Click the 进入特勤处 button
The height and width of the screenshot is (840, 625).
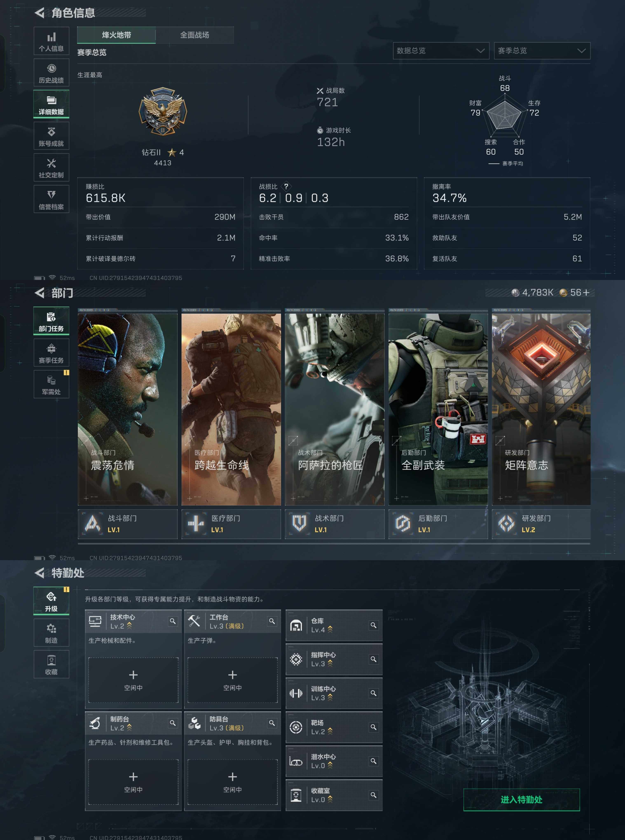click(521, 800)
